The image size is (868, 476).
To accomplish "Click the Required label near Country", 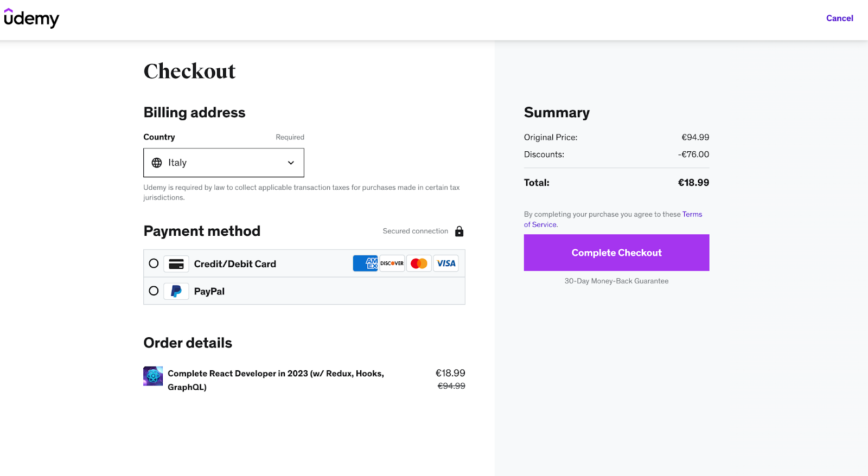I will [290, 137].
